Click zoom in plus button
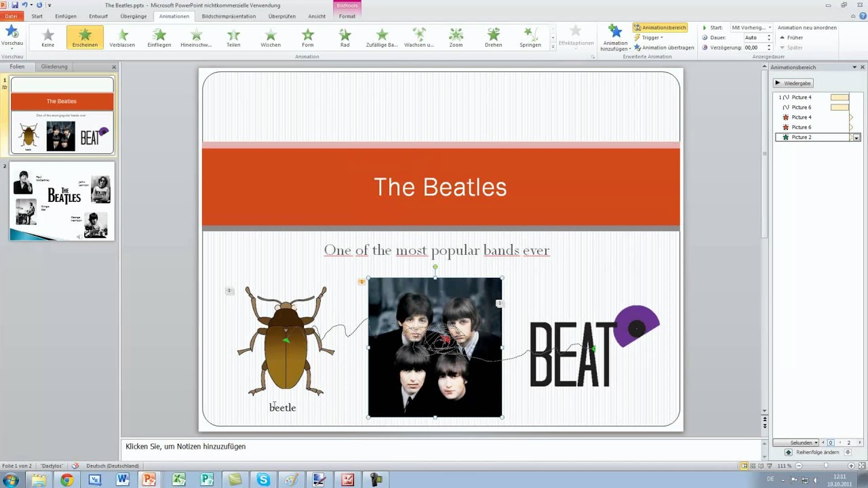Screen dimensions: 868x488 850,466
